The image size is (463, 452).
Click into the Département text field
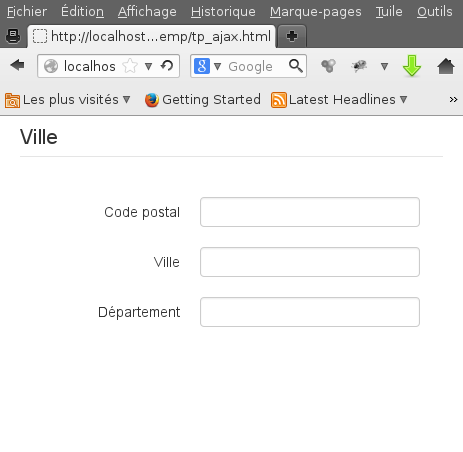click(x=310, y=312)
